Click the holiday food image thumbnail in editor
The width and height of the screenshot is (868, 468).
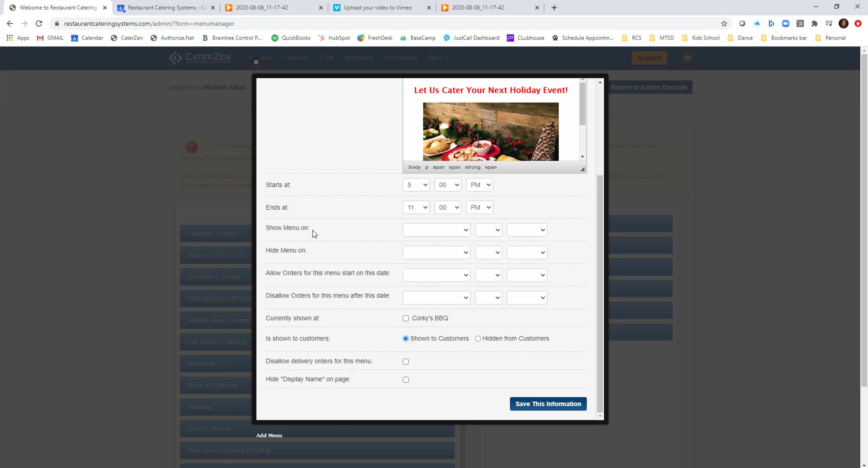click(x=491, y=132)
